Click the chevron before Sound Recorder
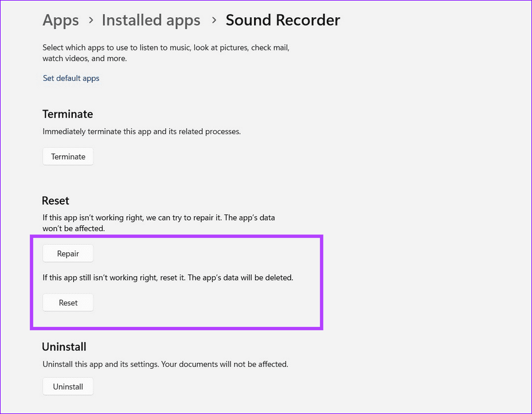 pos(213,21)
